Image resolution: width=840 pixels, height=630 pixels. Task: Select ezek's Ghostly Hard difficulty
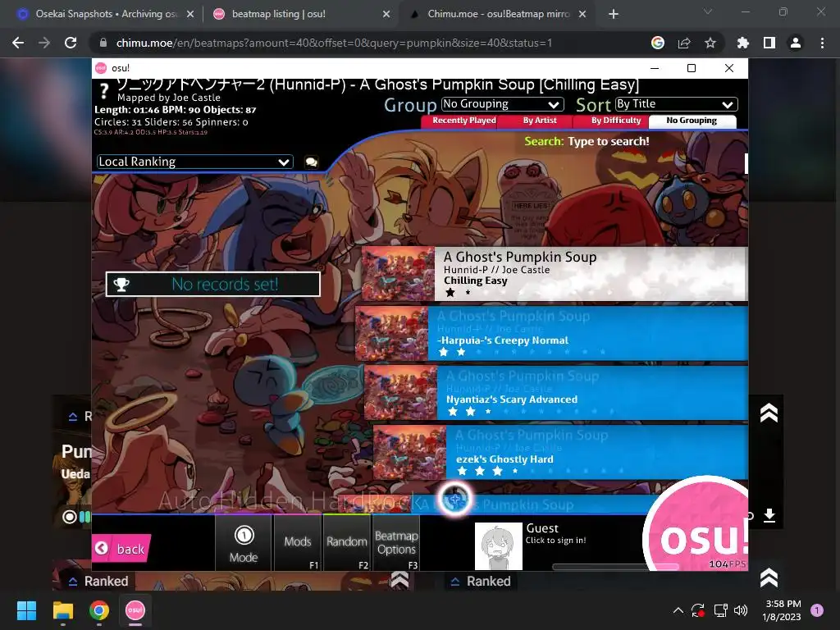pyautogui.click(x=559, y=452)
